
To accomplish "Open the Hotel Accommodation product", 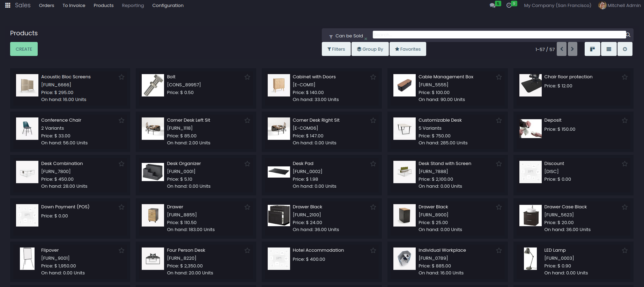I will (x=322, y=261).
